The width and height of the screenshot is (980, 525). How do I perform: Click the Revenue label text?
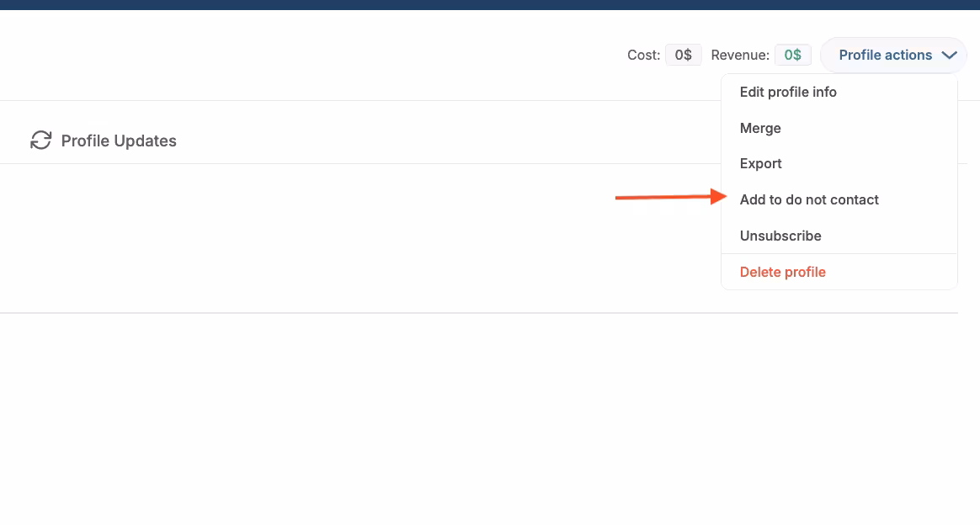739,54
